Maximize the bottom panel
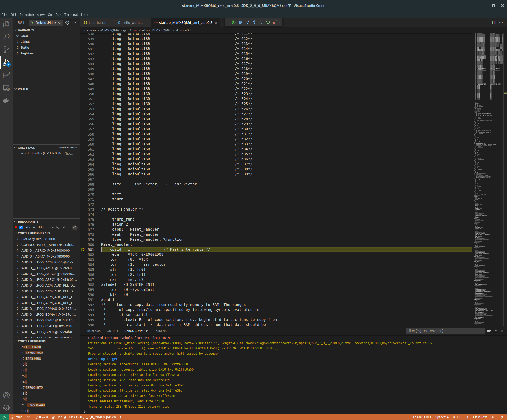The height and width of the screenshot is (420, 507). (496, 331)
